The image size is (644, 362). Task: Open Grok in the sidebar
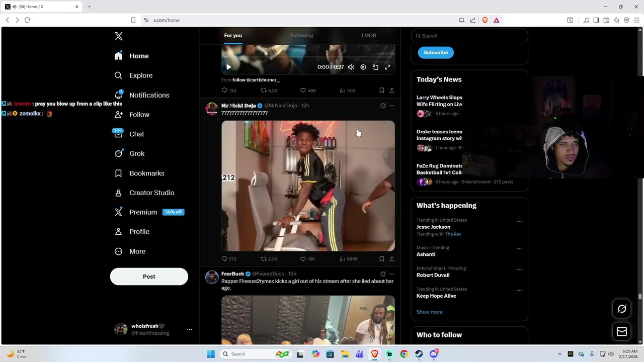129,153
